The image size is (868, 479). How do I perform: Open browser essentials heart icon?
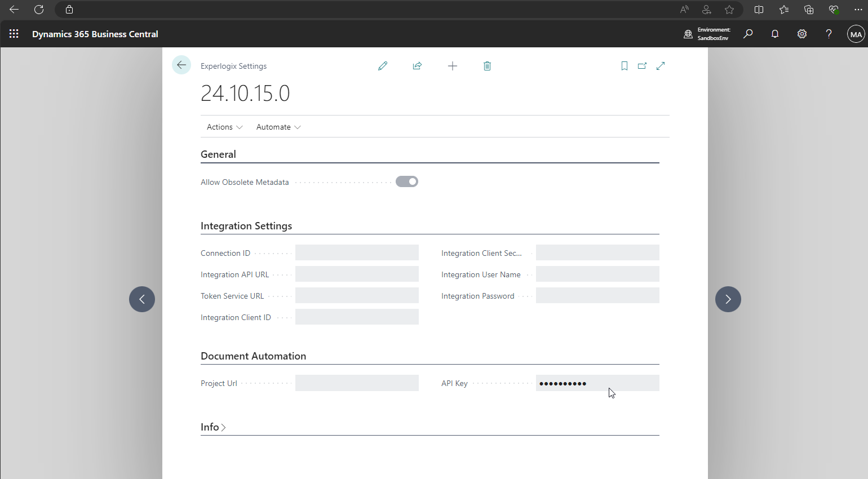tap(834, 10)
